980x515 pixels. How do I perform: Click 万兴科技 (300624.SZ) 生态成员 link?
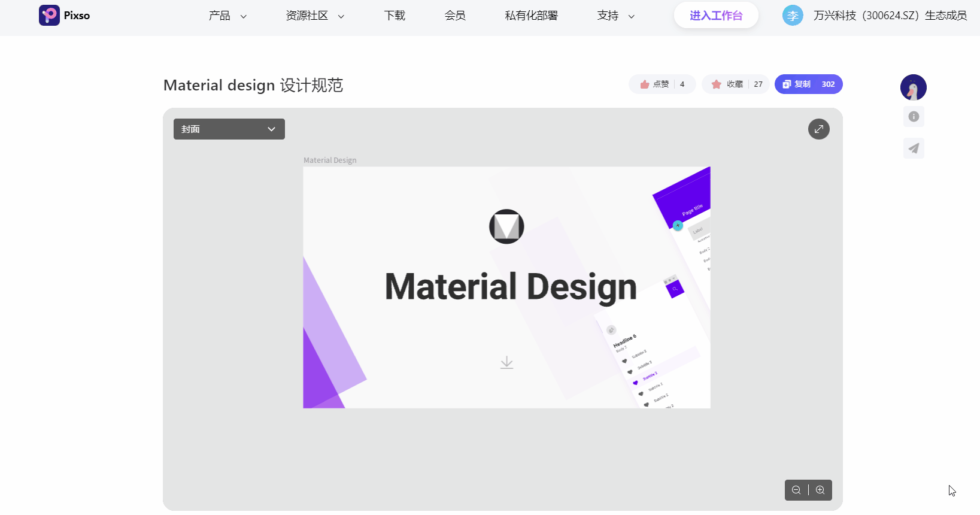(890, 16)
